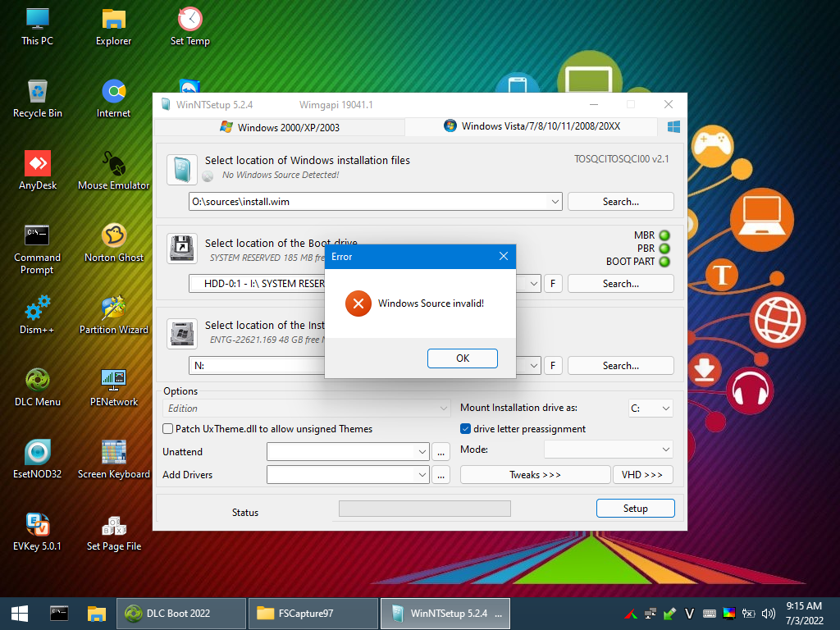The image size is (840, 630).
Task: Open Recycle Bin desktop icon
Action: [38, 99]
